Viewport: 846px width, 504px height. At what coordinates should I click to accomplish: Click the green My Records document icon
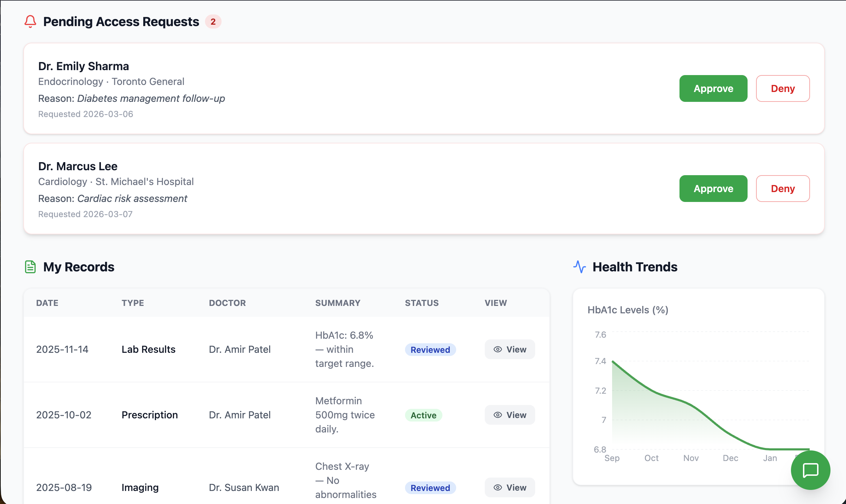30,267
